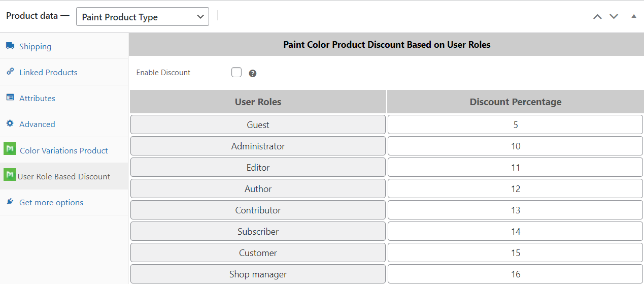Screen dimensions: 644x284
Task: Move Product data panel down
Action: [x=614, y=16]
